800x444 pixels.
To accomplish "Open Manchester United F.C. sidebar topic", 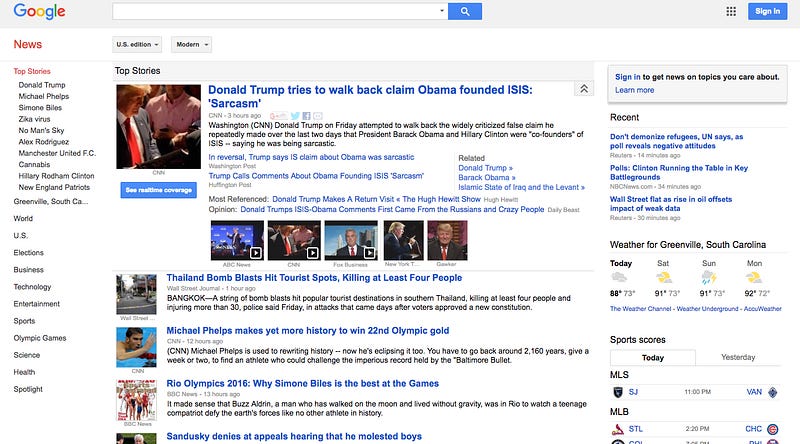I will [57, 153].
